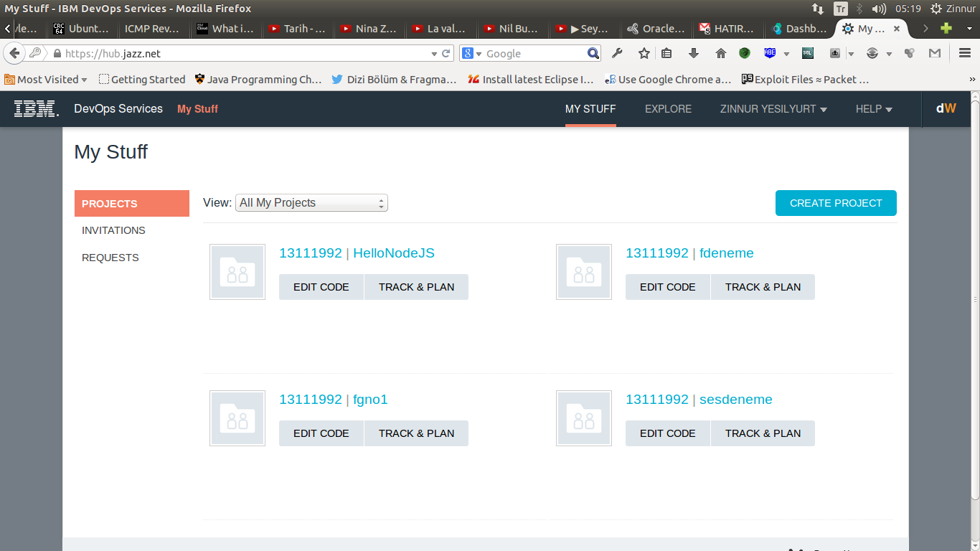Click the fgno1 project folder thumbnail

tap(237, 418)
